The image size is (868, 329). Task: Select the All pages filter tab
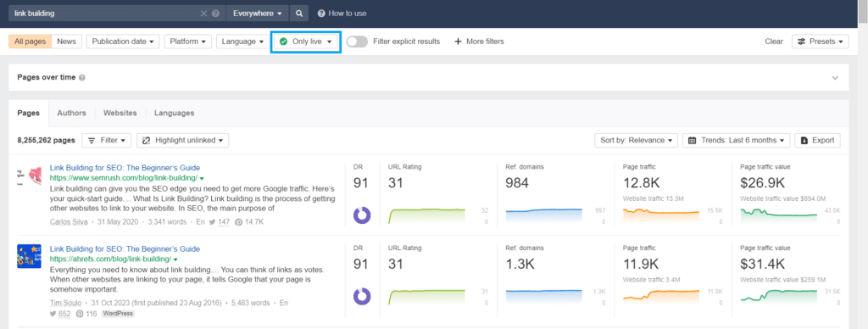tap(30, 42)
